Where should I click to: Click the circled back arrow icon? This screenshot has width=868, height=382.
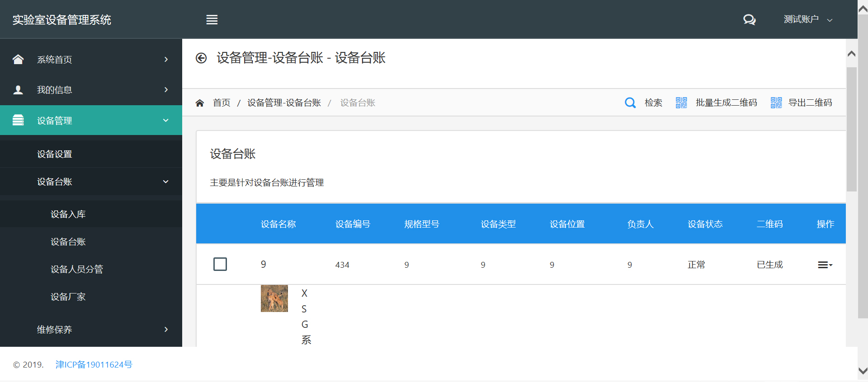201,58
